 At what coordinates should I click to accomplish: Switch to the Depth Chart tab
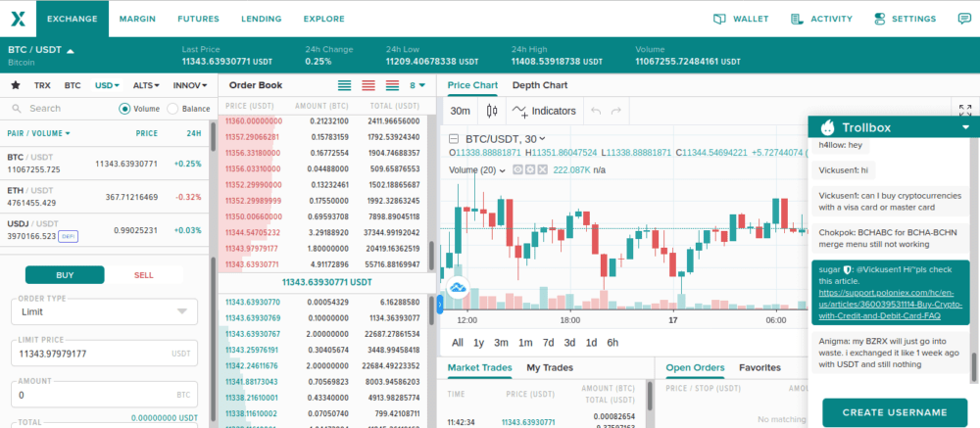pos(539,85)
